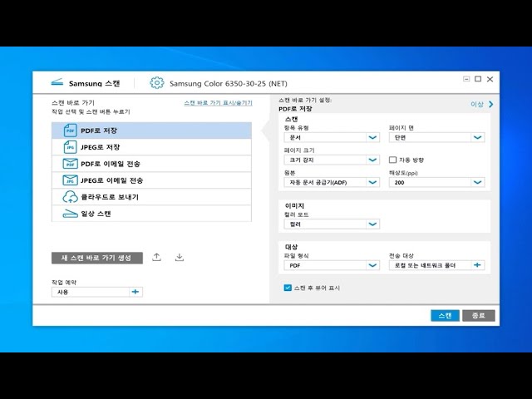The width and height of the screenshot is (532, 399).
Task: Select the PDF로 저장 shortcut
Action: [151, 131]
